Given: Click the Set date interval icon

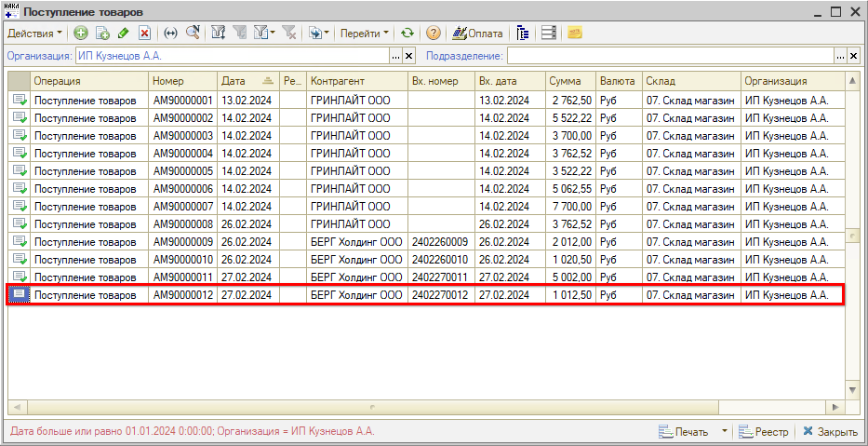Looking at the screenshot, I should coord(171,34).
